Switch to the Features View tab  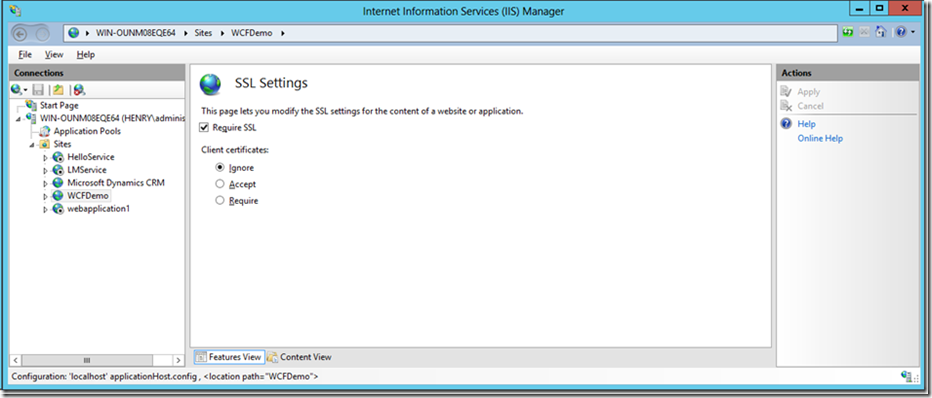point(229,357)
